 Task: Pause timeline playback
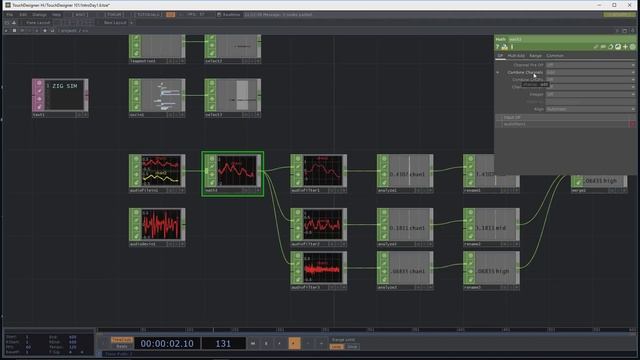click(266, 344)
